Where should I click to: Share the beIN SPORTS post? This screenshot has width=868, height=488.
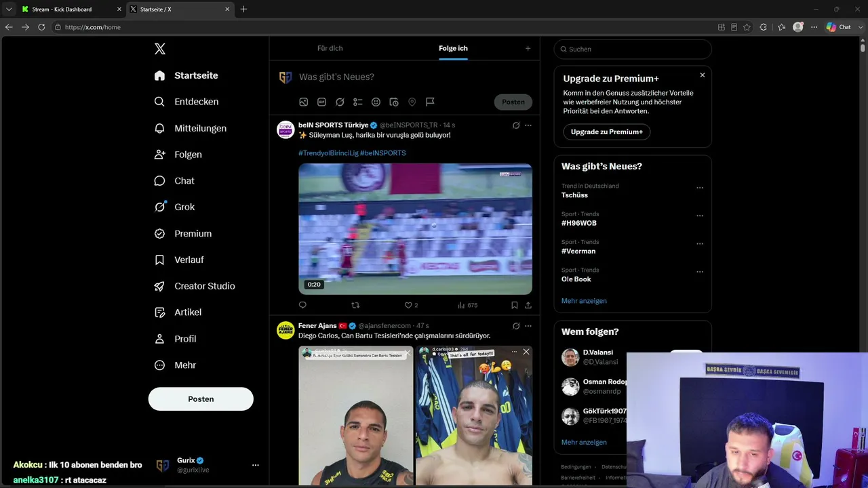[x=528, y=305]
